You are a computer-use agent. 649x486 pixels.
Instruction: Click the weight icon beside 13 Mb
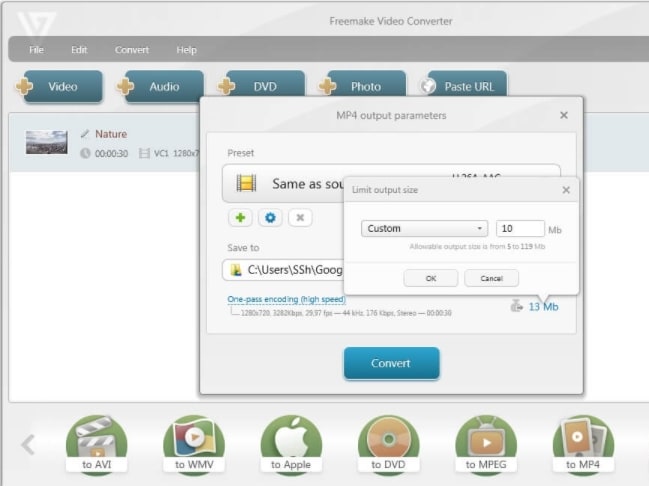pos(516,306)
